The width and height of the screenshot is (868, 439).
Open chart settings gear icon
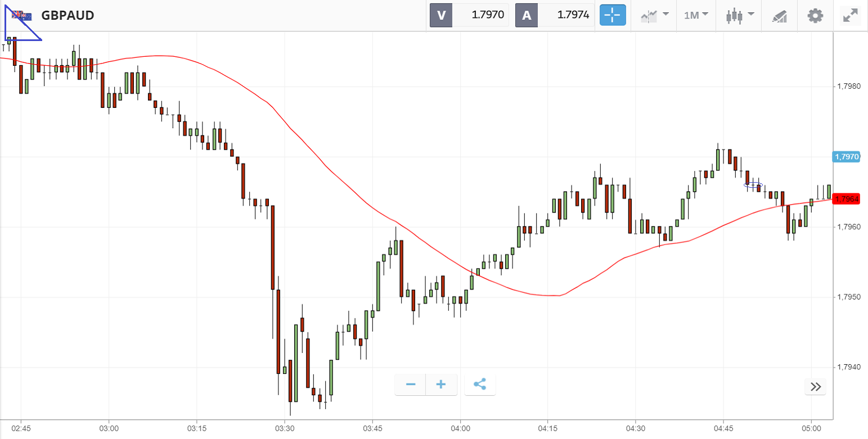pos(815,15)
